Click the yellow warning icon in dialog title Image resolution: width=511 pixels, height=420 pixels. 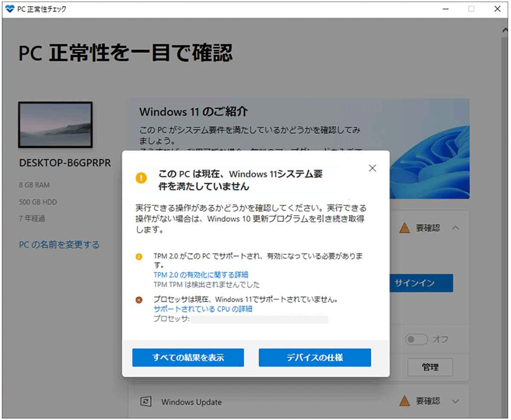(141, 177)
